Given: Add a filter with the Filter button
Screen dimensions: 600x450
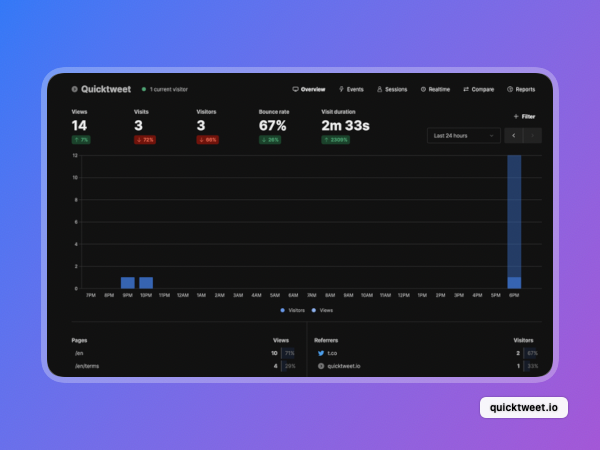Looking at the screenshot, I should coord(524,116).
